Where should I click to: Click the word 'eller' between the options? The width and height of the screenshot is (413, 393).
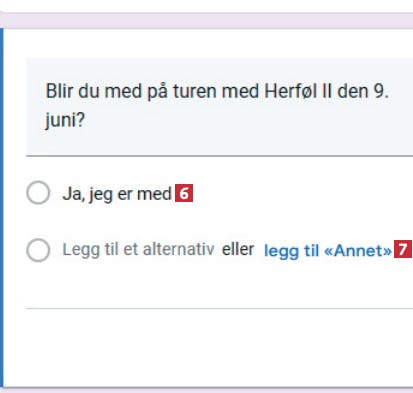click(238, 249)
